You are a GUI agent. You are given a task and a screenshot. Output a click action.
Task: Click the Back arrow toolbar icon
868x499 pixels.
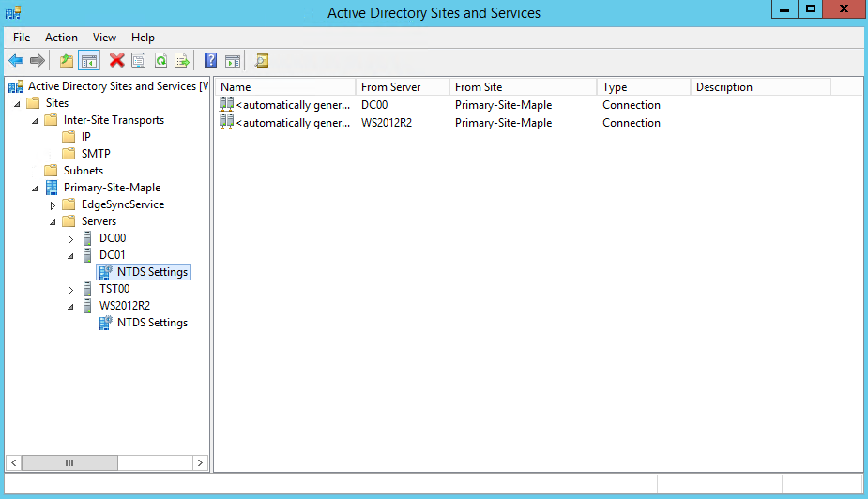click(x=16, y=61)
